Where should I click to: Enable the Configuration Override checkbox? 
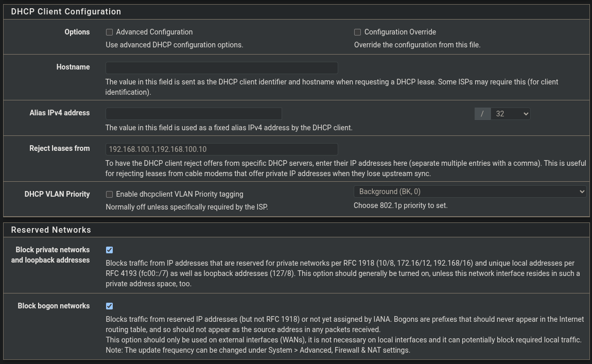[x=357, y=32]
